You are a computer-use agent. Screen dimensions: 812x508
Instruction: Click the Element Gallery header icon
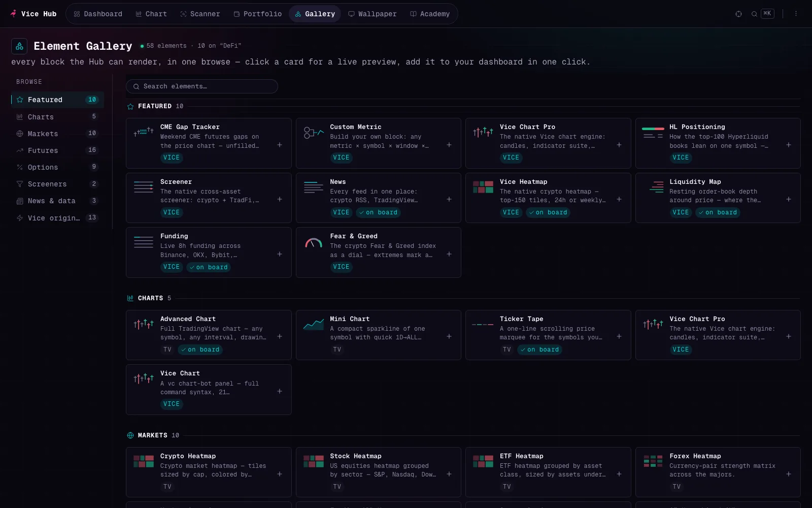[x=19, y=46]
